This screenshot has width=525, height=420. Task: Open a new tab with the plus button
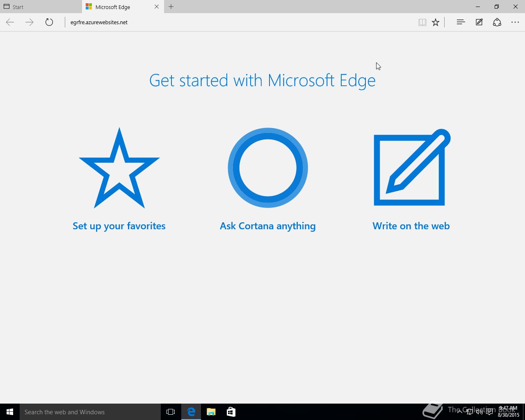coord(171,7)
